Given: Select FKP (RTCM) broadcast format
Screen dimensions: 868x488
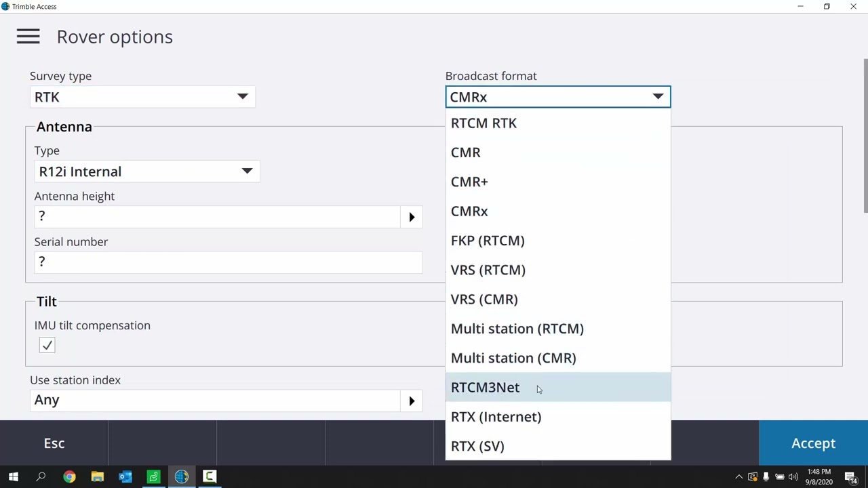Looking at the screenshot, I should (x=558, y=241).
